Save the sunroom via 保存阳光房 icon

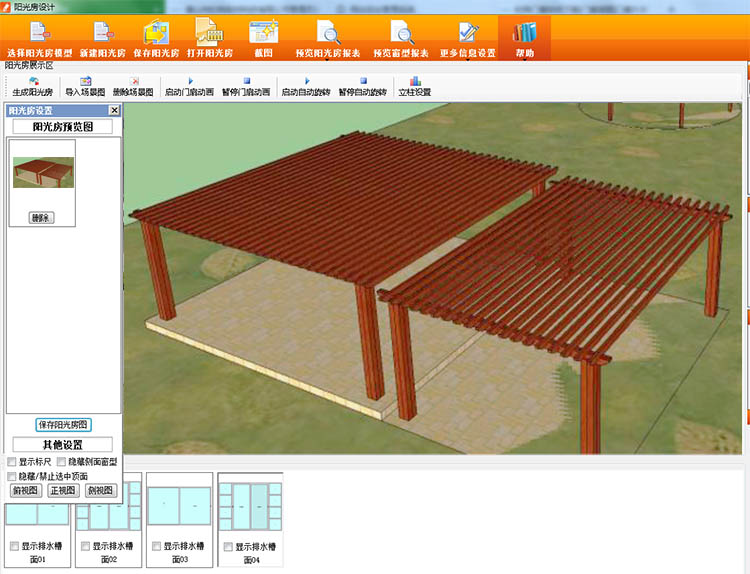tap(156, 39)
